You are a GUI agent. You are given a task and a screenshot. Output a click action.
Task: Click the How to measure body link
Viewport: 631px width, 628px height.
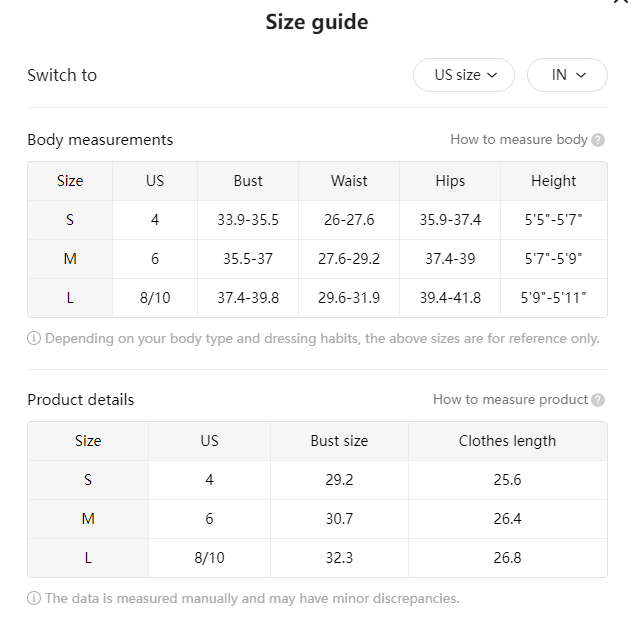[x=519, y=139]
